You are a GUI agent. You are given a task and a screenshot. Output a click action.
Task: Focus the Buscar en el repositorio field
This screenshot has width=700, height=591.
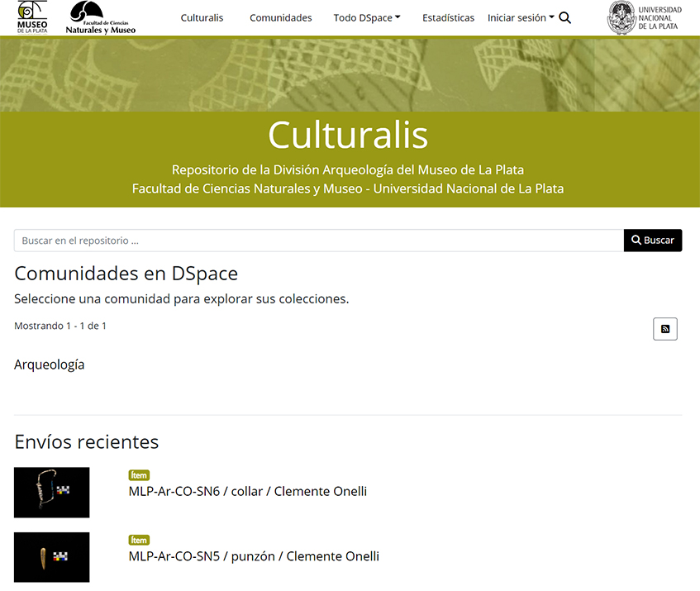[x=319, y=241]
